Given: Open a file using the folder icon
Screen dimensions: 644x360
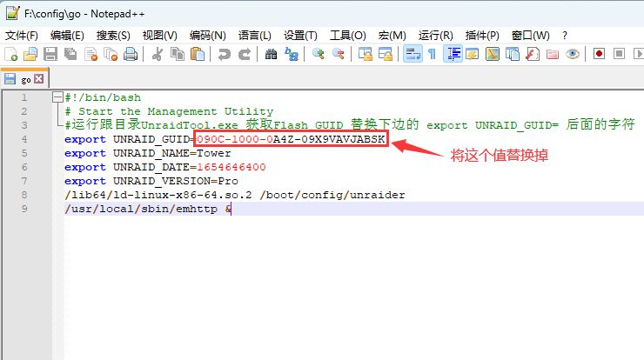Looking at the screenshot, I should [30, 54].
